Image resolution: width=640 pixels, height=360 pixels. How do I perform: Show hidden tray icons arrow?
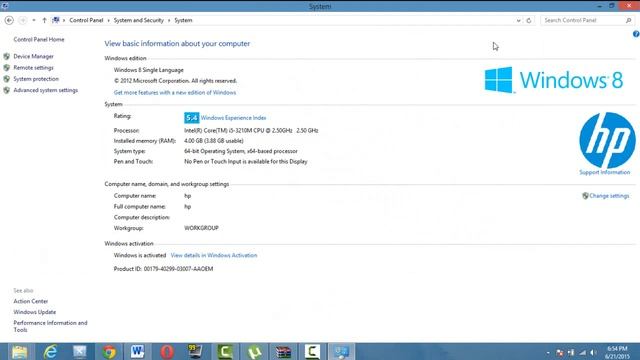coord(548,353)
